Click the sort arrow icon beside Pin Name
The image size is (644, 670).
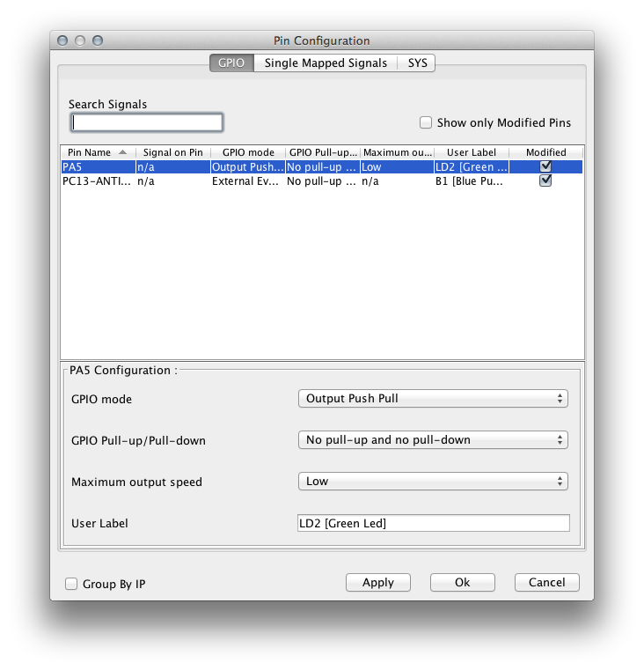pos(122,152)
